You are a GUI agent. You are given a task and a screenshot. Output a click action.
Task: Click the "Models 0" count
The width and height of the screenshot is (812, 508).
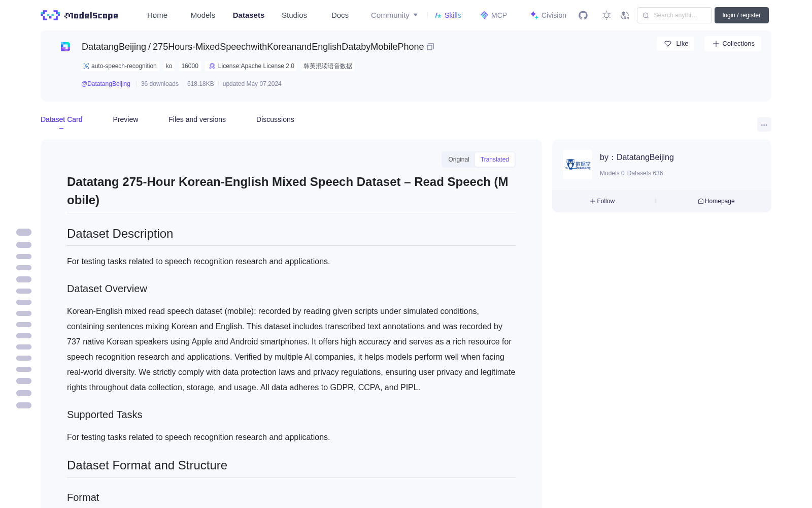click(612, 173)
